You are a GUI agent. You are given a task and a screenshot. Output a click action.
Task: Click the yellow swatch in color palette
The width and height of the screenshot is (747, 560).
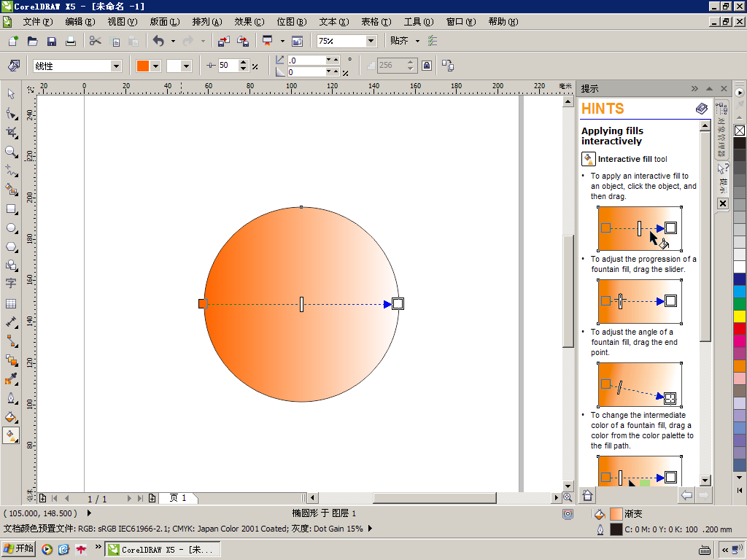click(740, 316)
